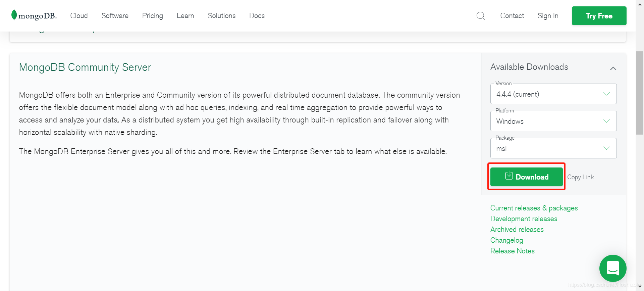
Task: Click the Contact link
Action: point(512,16)
